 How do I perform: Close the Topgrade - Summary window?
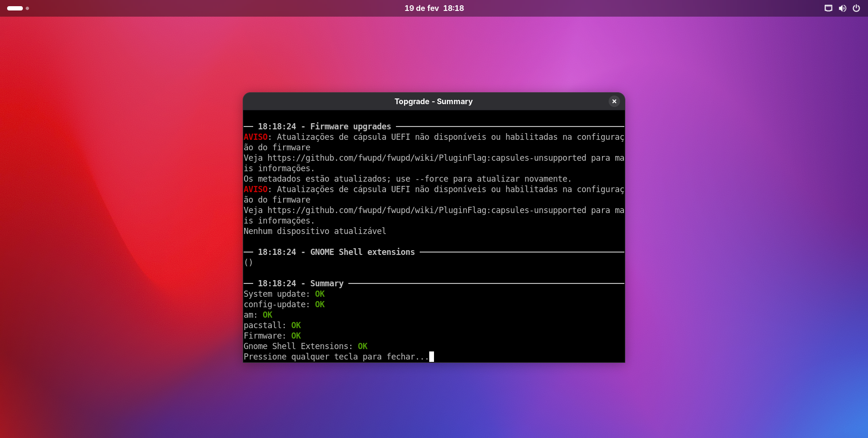click(614, 101)
